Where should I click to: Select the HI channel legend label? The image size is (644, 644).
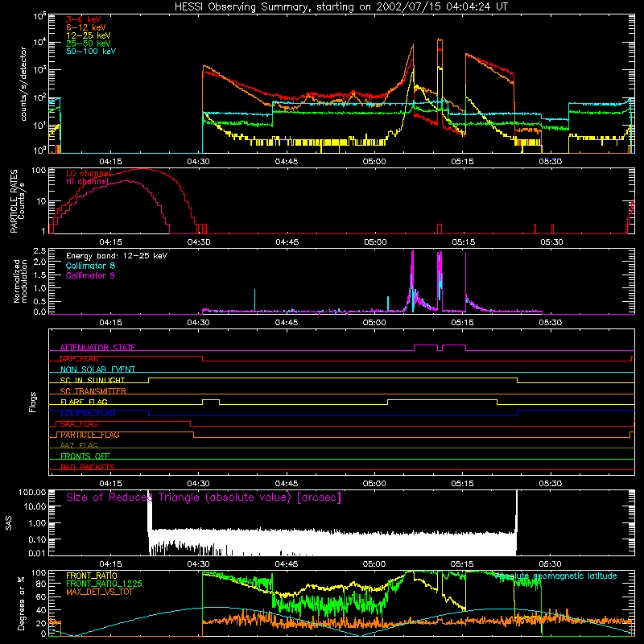pyautogui.click(x=87, y=181)
